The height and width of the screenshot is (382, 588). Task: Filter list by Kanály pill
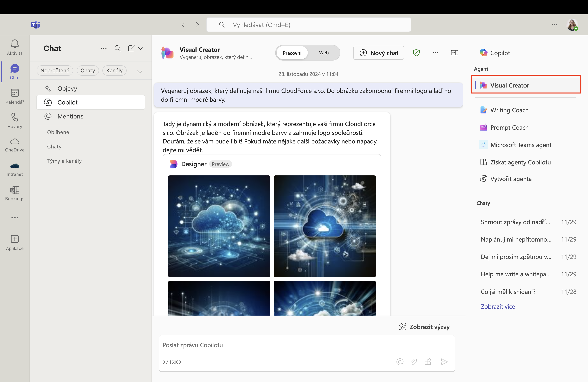click(x=114, y=71)
